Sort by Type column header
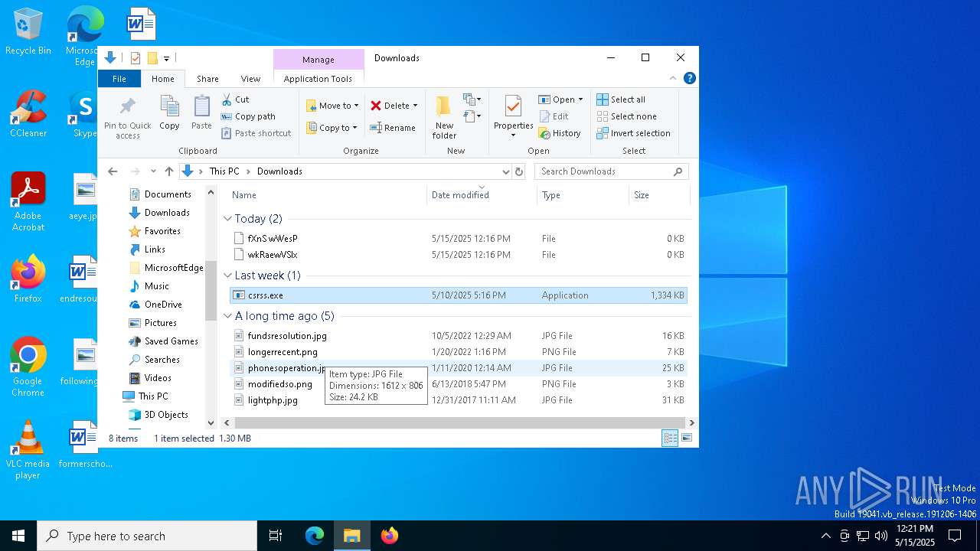 tap(583, 195)
